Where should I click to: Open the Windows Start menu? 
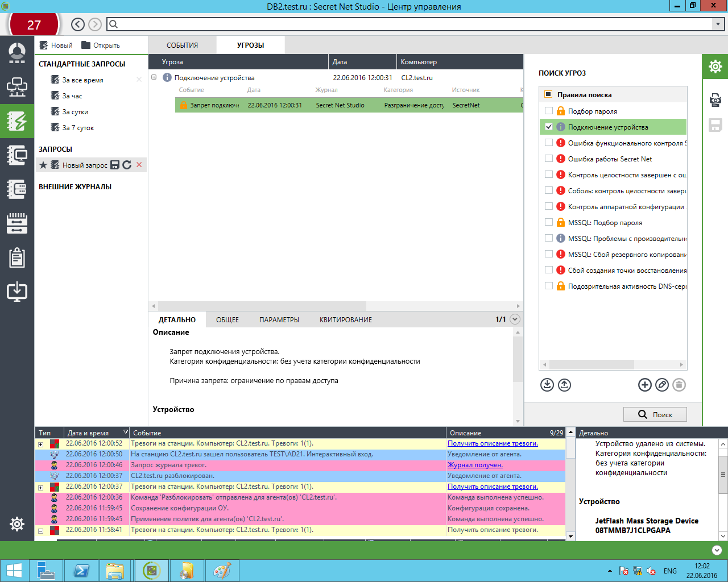pos(14,571)
